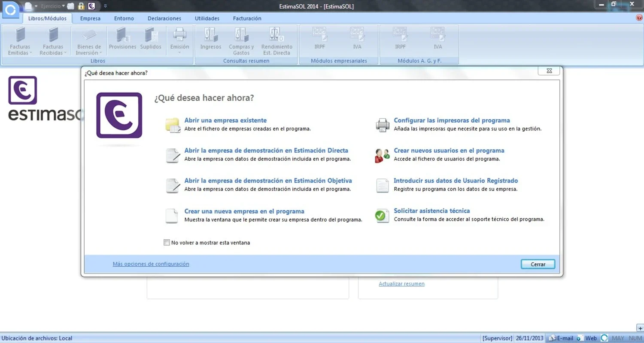Enable No volver a mostrar esta ventana
The height and width of the screenshot is (343, 644).
point(167,243)
